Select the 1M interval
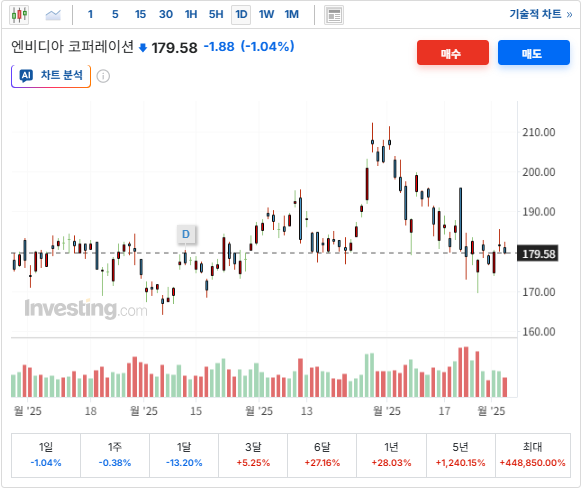This screenshot has height=491, width=582. (x=292, y=14)
